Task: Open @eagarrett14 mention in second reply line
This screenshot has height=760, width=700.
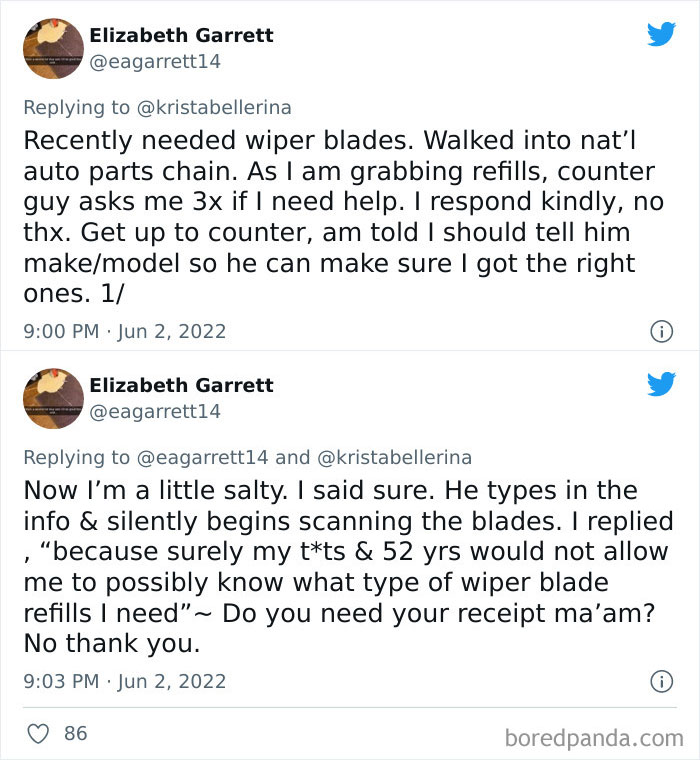Action: click(x=202, y=457)
